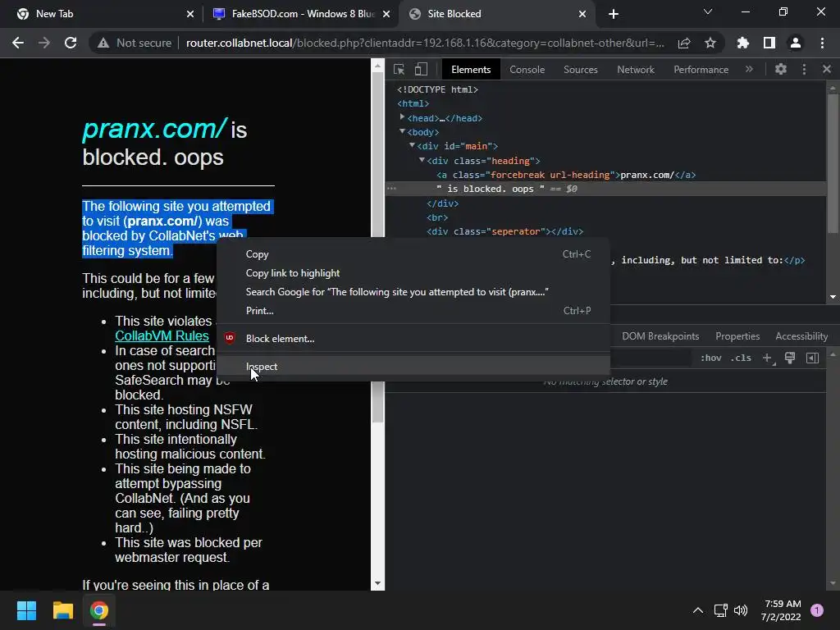The height and width of the screenshot is (630, 840).
Task: Select the a class="forcebreak url-heading" node
Action: [566, 176]
